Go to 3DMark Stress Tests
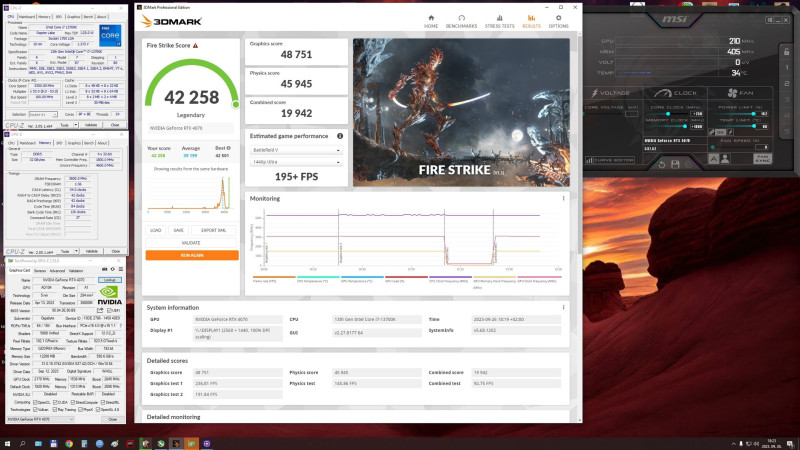 (499, 21)
